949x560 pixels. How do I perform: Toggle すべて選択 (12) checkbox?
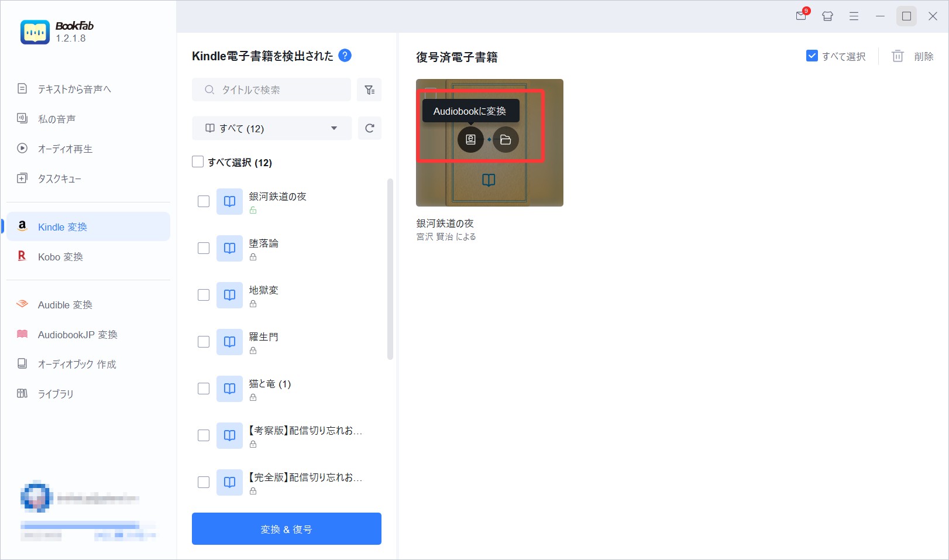198,162
